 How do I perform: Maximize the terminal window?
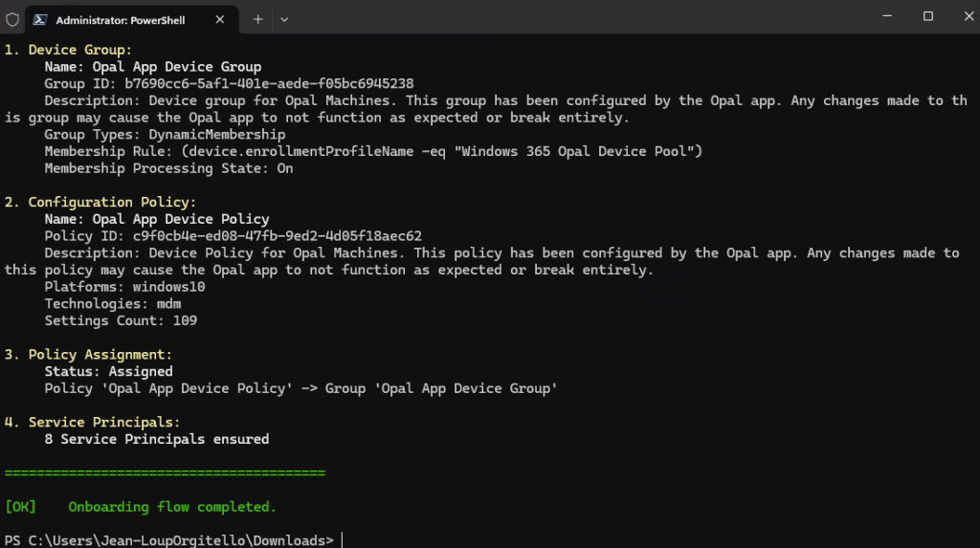pos(927,16)
